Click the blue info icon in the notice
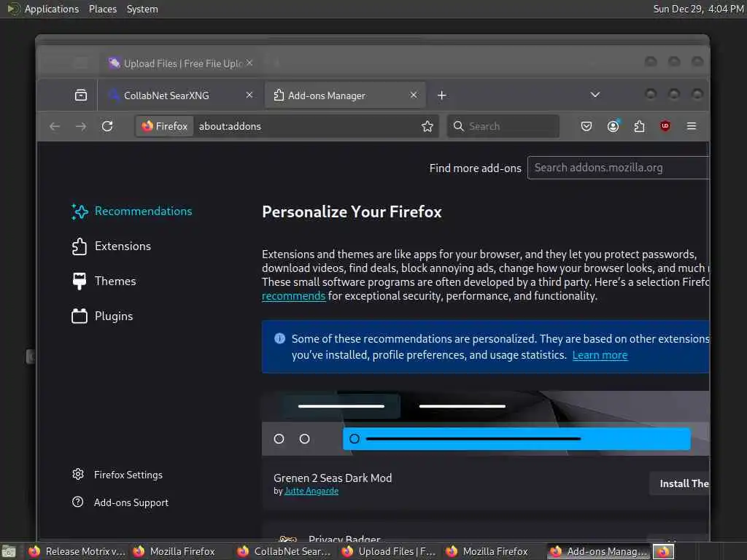This screenshot has height=560, width=747. tap(279, 338)
